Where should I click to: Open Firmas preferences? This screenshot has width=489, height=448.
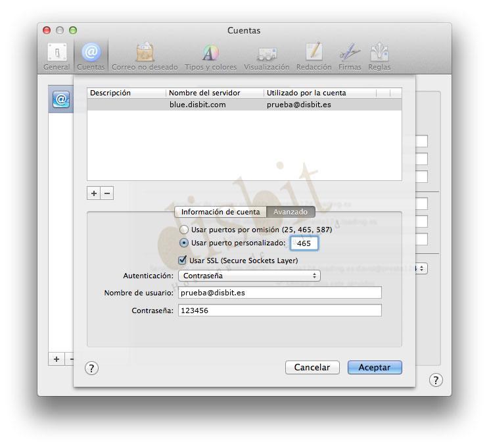coord(350,56)
